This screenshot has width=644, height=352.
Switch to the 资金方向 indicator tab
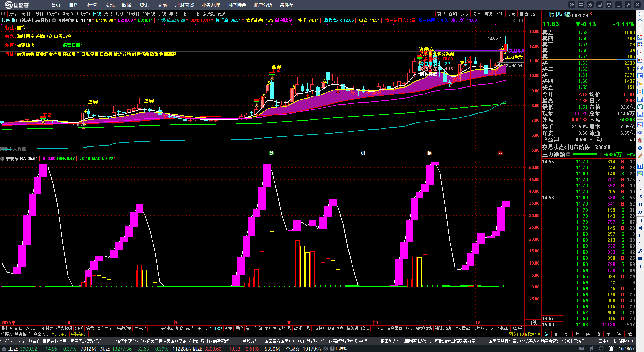tap(254, 328)
